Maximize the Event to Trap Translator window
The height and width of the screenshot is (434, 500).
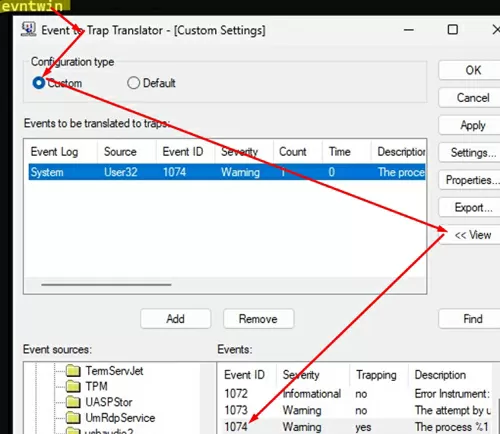(x=452, y=30)
